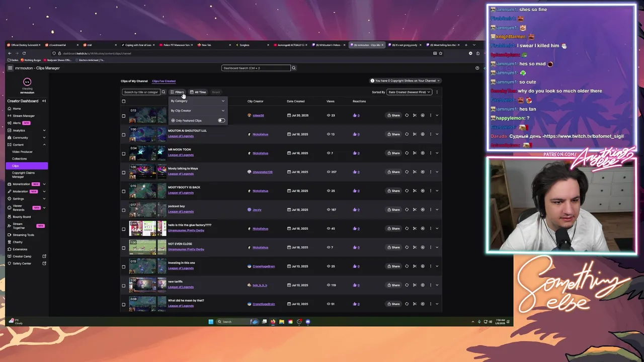The width and height of the screenshot is (644, 362).
Task: Open clip creator link Jazzly
Action: [257, 210]
